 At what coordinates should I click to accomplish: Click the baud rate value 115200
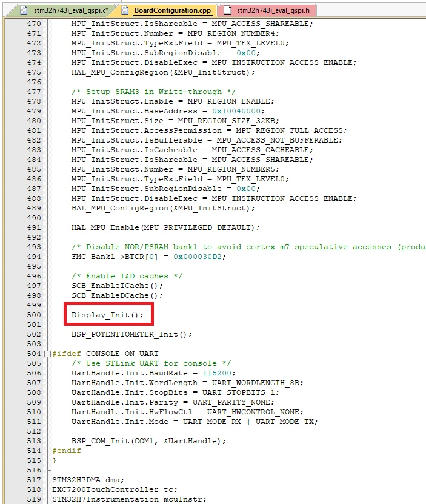[x=217, y=373]
